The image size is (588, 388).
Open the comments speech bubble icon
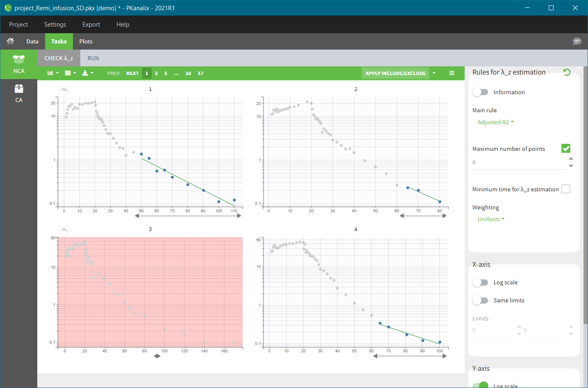[577, 41]
